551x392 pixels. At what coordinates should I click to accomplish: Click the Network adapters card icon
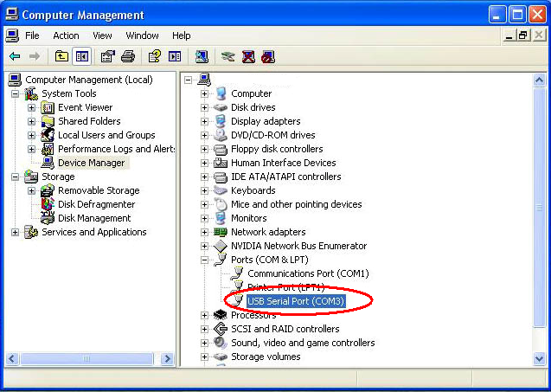(221, 232)
